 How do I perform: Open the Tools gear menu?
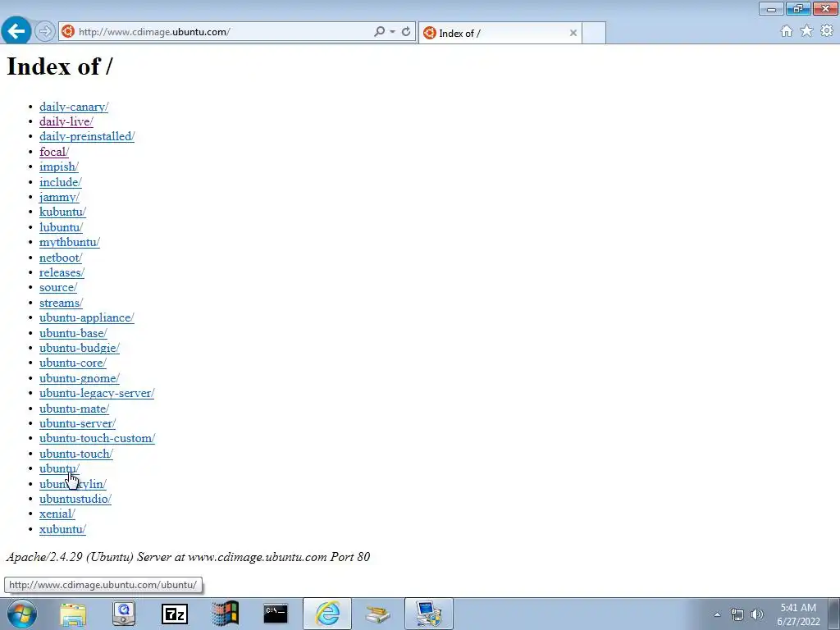point(827,31)
